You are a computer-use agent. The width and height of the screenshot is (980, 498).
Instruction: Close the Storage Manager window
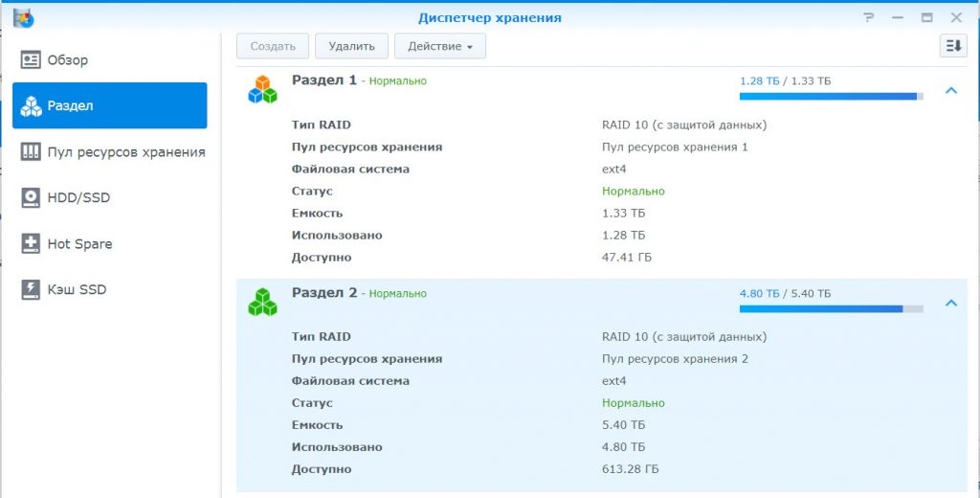(956, 17)
